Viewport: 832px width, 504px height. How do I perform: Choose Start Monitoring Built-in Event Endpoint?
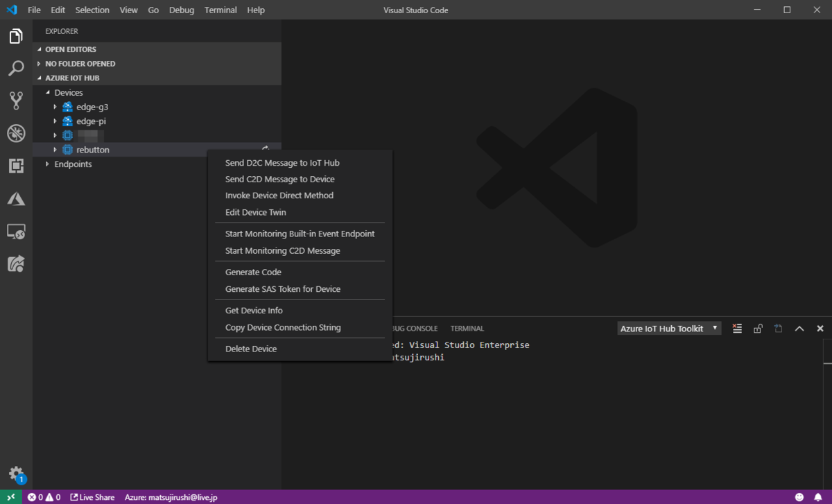click(300, 234)
